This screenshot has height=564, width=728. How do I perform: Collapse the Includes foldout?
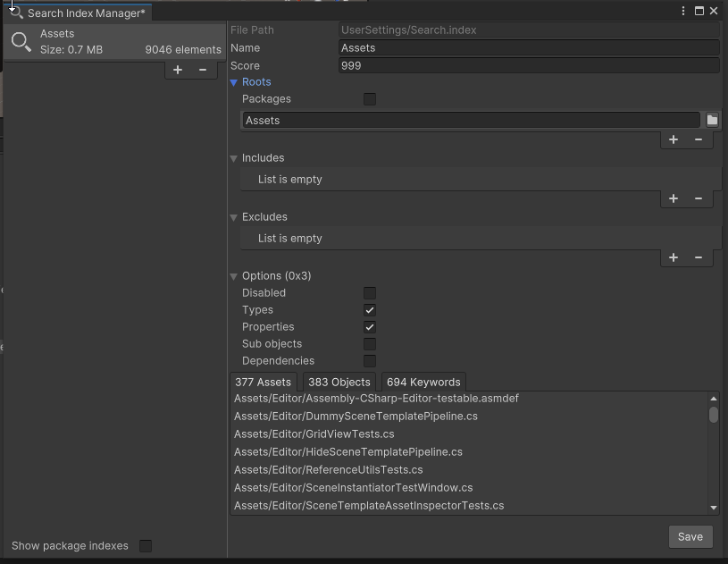[235, 158]
